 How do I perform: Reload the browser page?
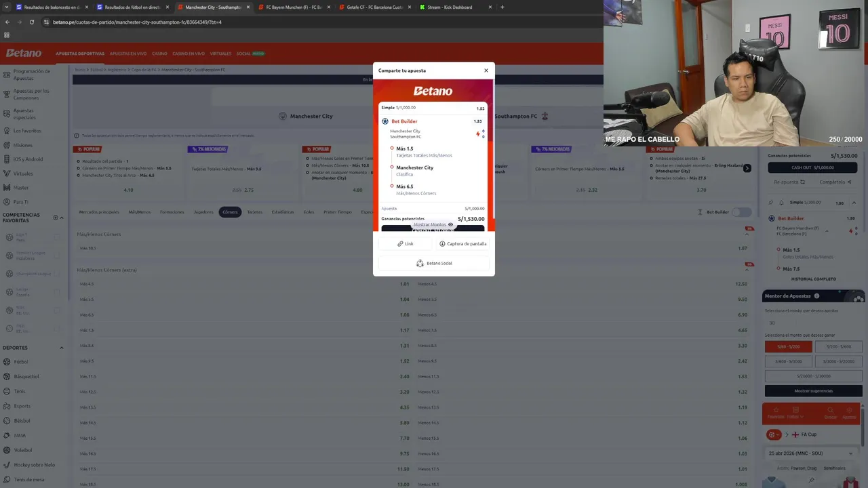32,22
